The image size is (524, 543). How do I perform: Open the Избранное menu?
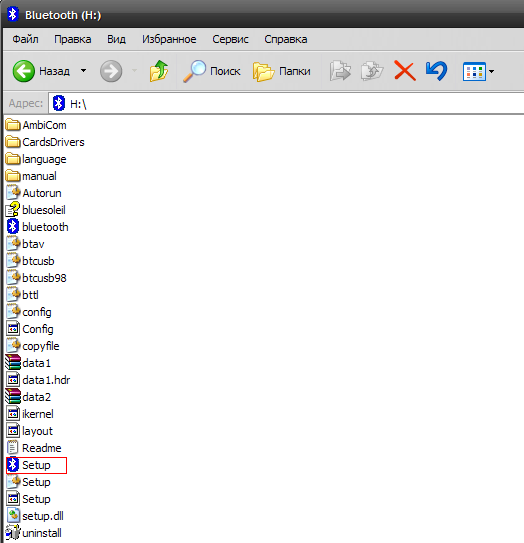[x=169, y=39]
